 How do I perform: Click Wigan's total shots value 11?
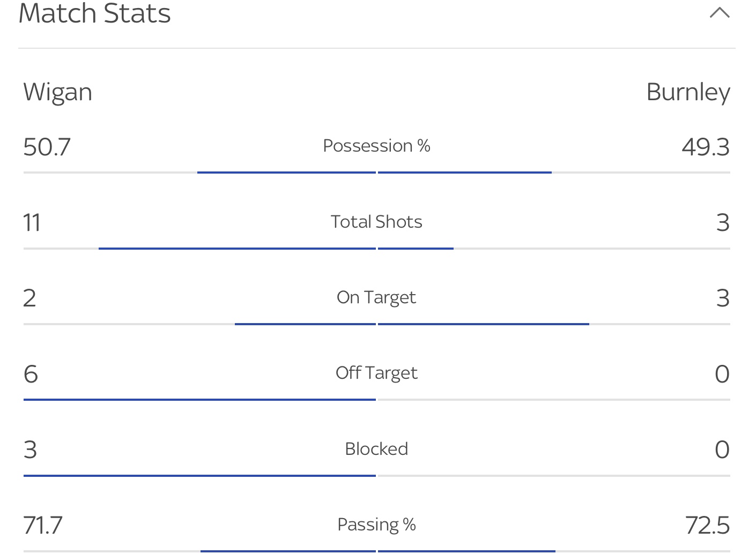32,223
